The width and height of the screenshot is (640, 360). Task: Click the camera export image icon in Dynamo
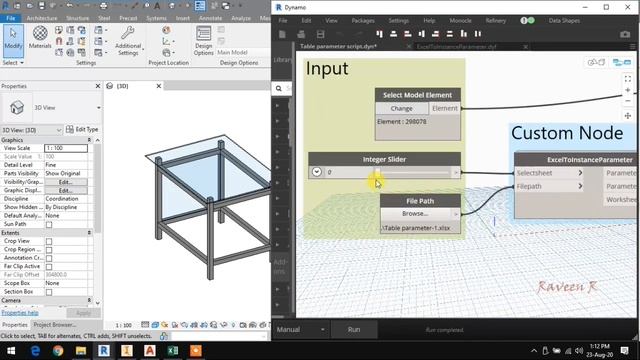625,34
